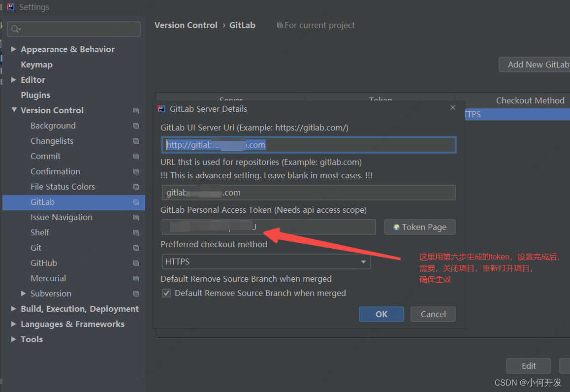Viewport: 570px width, 392px height.
Task: Expand the Editor section
Action: 13,80
